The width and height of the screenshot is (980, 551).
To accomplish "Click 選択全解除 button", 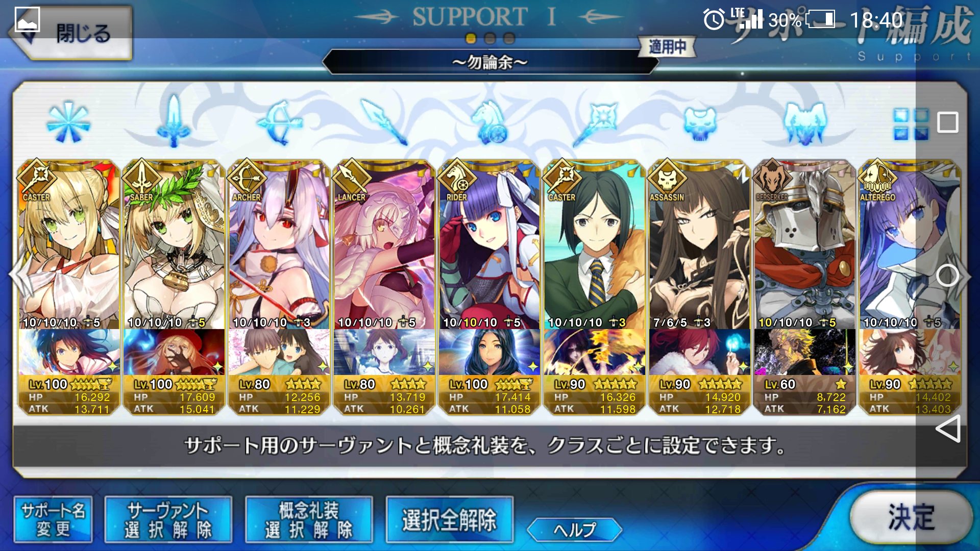I will 449,519.
